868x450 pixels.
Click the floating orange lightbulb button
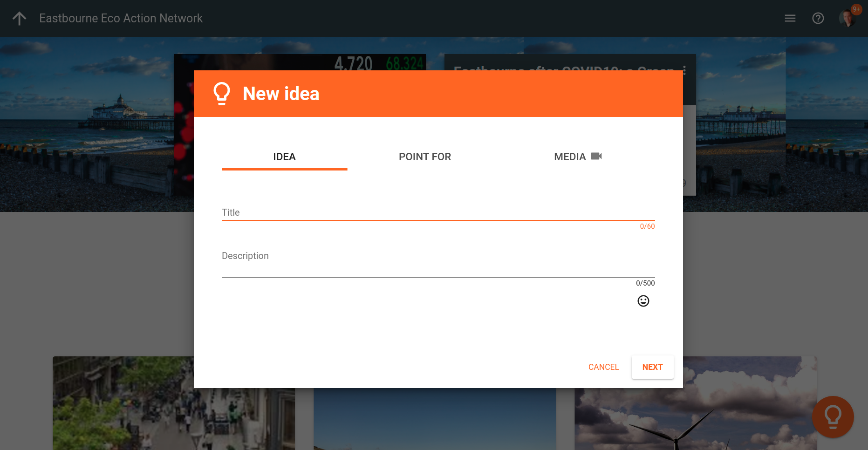click(833, 416)
